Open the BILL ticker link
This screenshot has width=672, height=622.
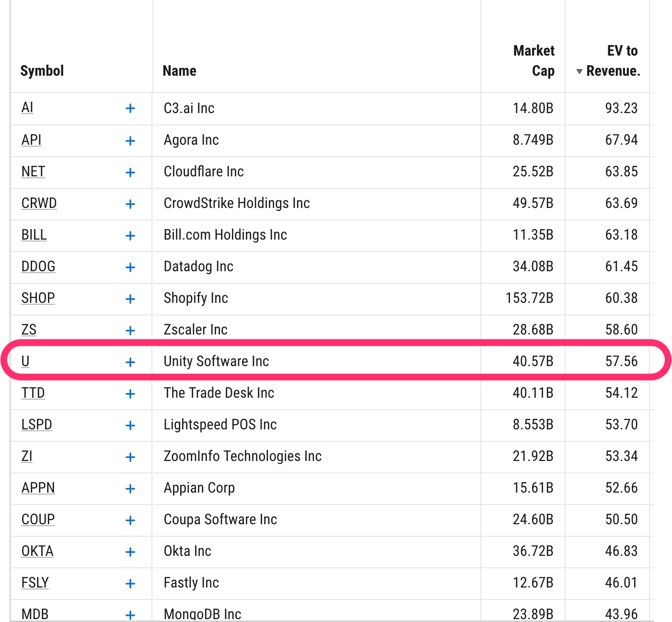click(34, 235)
